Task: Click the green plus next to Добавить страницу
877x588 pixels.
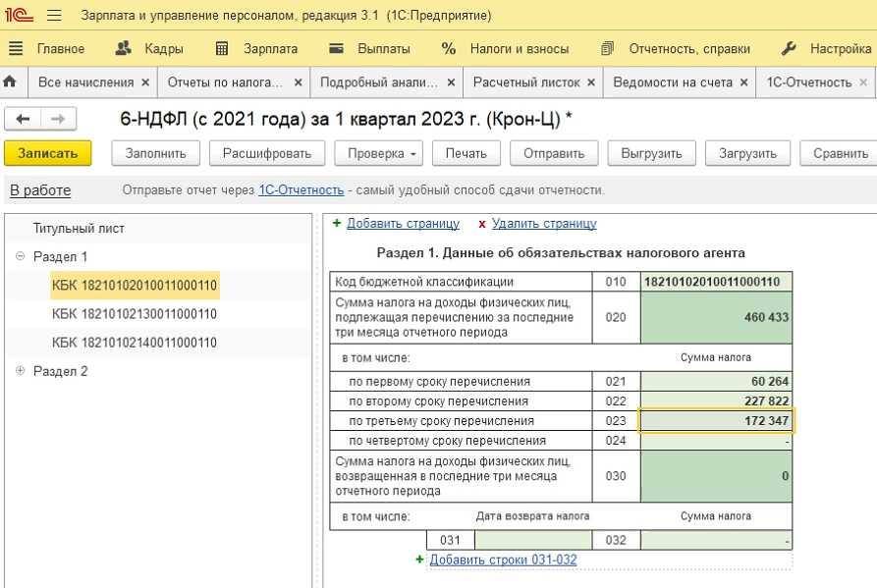Action: tap(337, 223)
